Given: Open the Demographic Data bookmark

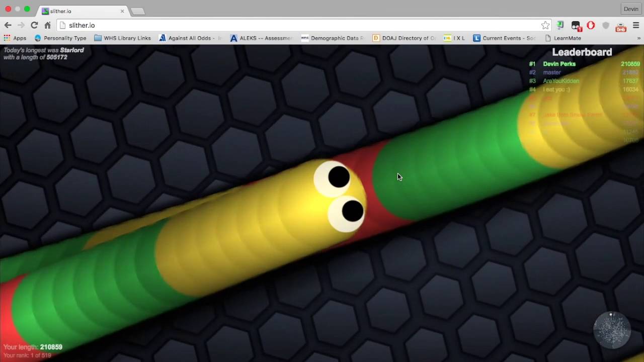Looking at the screenshot, I should pyautogui.click(x=332, y=38).
